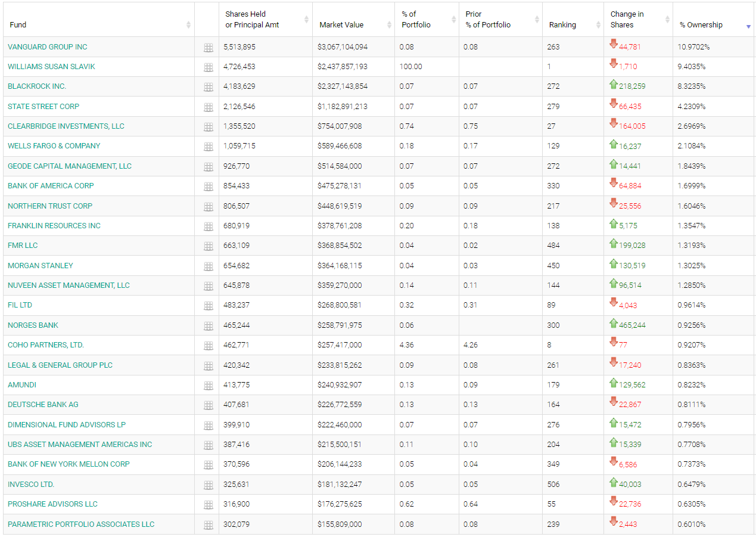
Task: Click grid icon in Amundi row
Action: click(208, 386)
